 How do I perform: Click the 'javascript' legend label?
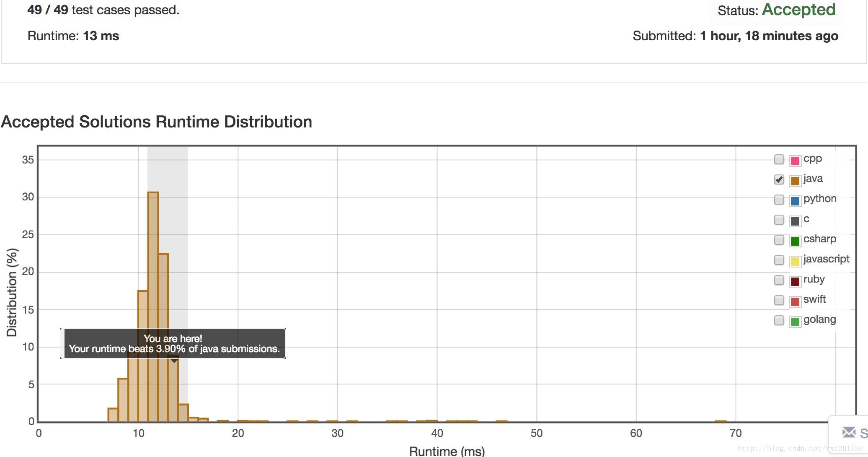click(x=826, y=259)
